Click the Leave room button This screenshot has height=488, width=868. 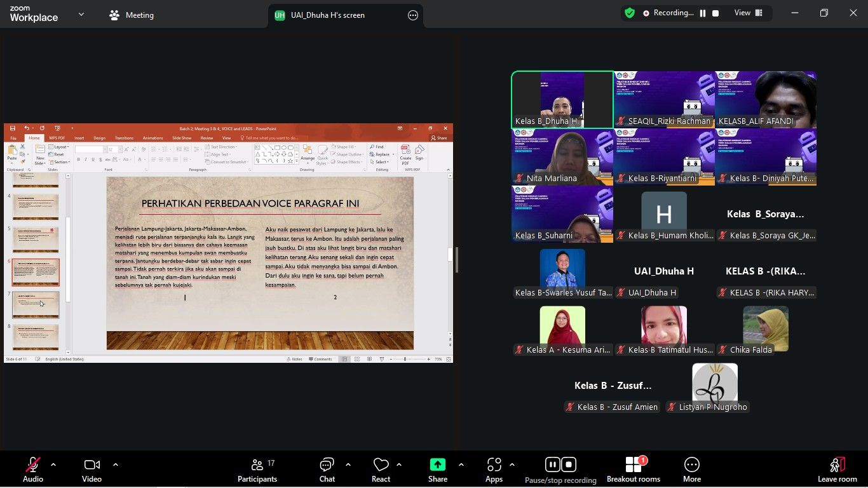pyautogui.click(x=837, y=470)
